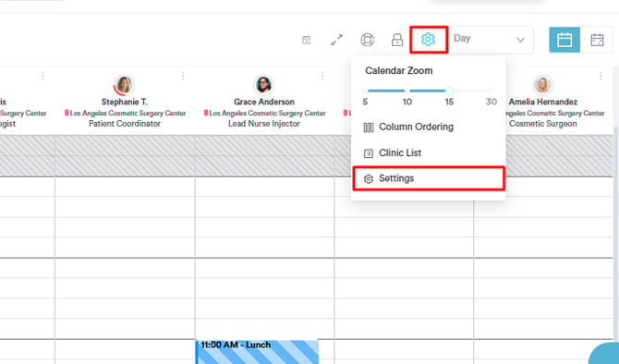Click the Stephanie T. name
This screenshot has height=364, width=619.
tap(125, 102)
